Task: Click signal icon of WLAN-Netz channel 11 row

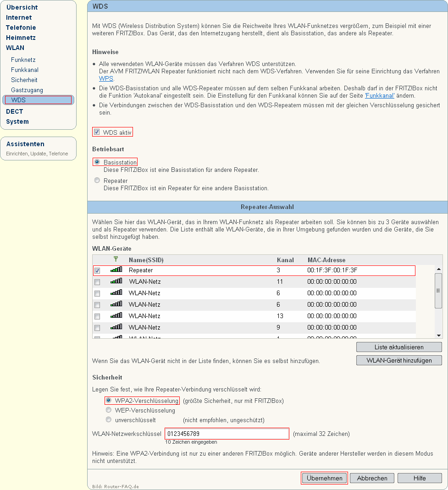Action: pyautogui.click(x=116, y=281)
